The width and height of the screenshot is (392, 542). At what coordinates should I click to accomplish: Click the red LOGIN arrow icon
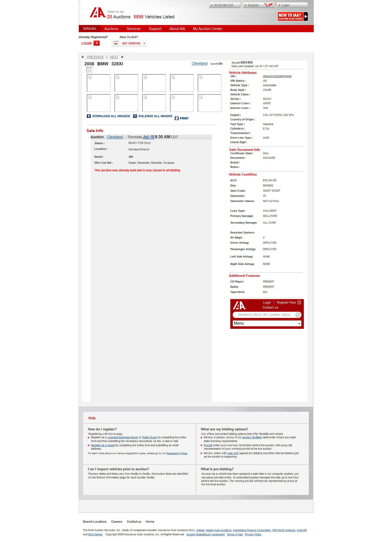[x=97, y=43]
